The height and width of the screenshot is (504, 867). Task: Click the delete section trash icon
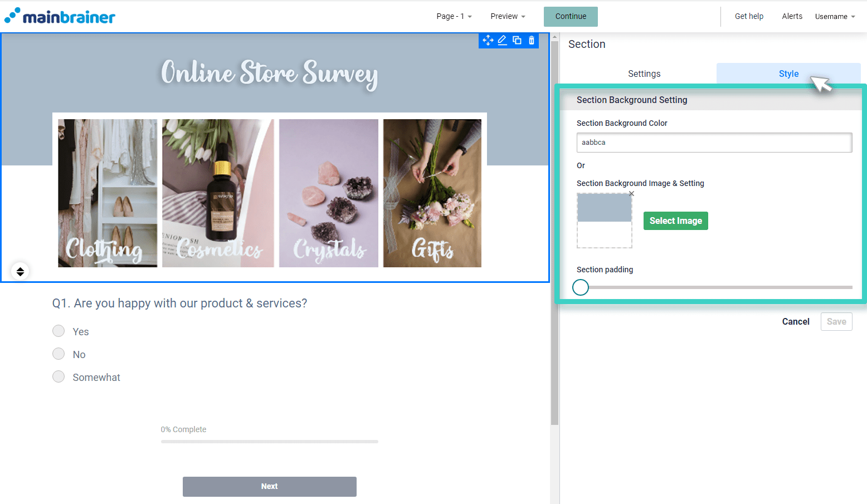(x=532, y=40)
